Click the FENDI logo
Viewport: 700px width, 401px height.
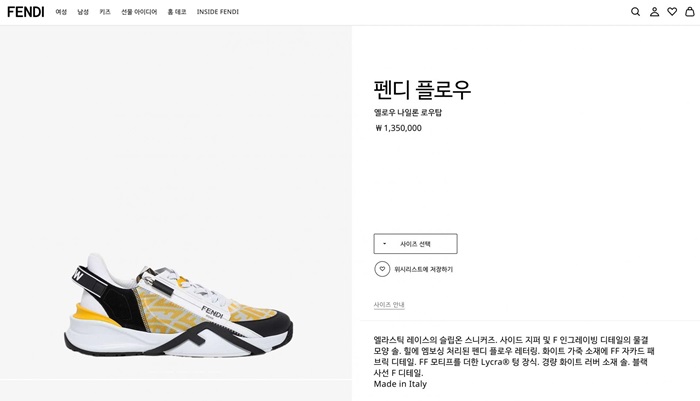coord(26,12)
